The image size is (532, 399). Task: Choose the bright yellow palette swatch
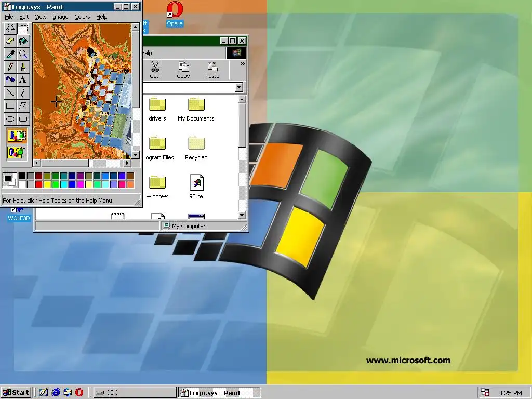tap(47, 184)
